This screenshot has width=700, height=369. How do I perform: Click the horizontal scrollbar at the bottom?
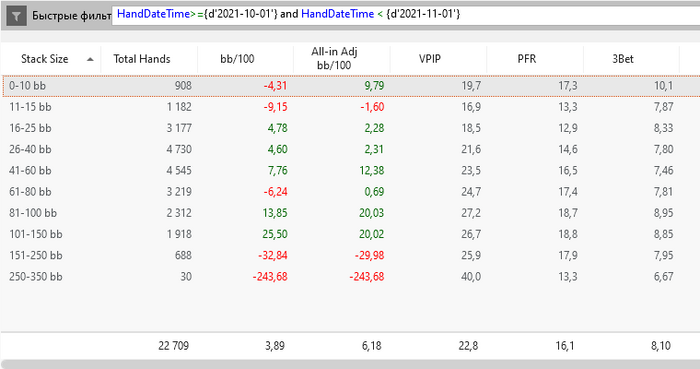(x=350, y=365)
